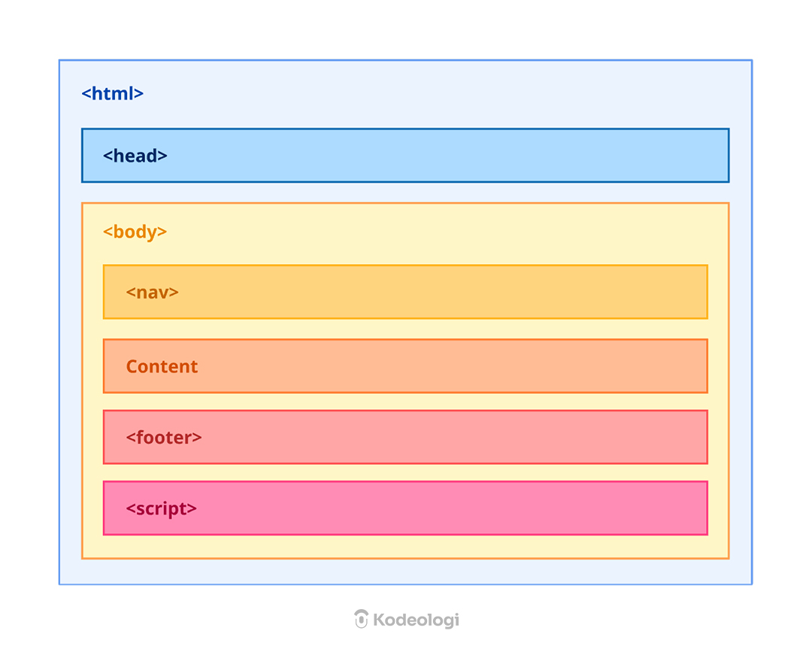Screen dimensions: 812x658
Task: Click the <body> tag label
Action: 135,232
